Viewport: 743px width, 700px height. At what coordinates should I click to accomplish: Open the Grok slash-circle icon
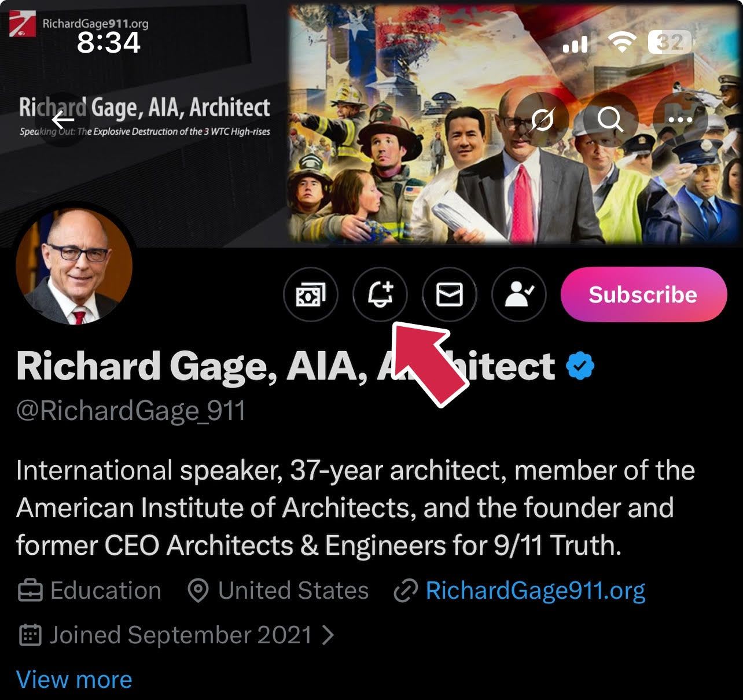pyautogui.click(x=542, y=120)
